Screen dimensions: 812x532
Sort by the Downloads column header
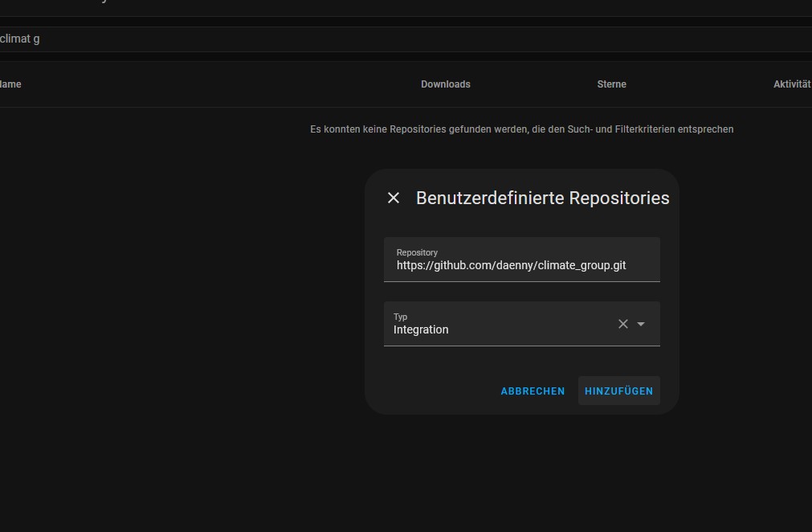(x=446, y=84)
